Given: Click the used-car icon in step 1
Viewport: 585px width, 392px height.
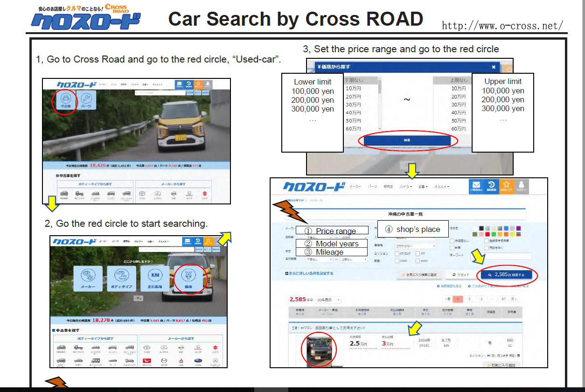Looking at the screenshot, I should click(x=66, y=100).
